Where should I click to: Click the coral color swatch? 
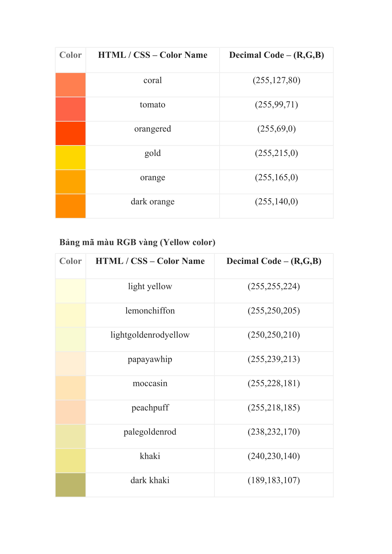tap(70, 85)
